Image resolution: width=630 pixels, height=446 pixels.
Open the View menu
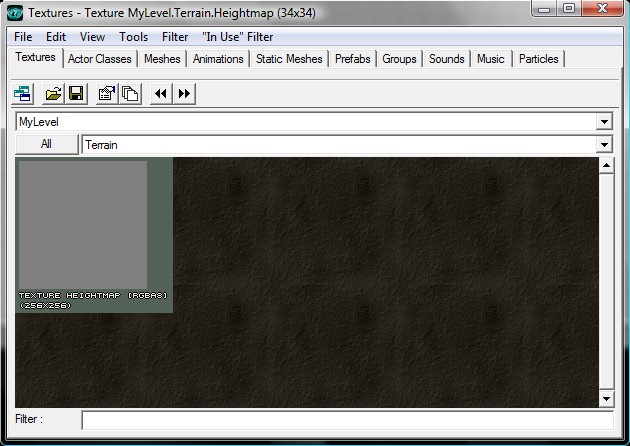pos(92,37)
